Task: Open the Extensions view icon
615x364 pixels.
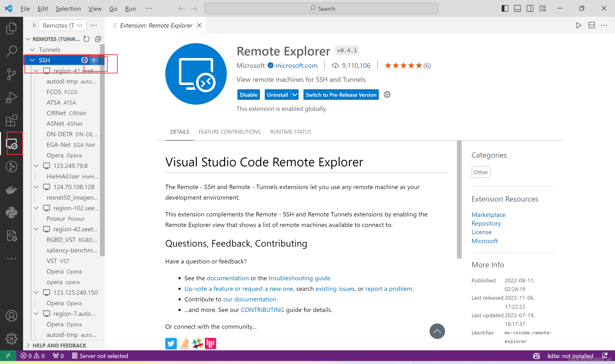Action: click(11, 120)
